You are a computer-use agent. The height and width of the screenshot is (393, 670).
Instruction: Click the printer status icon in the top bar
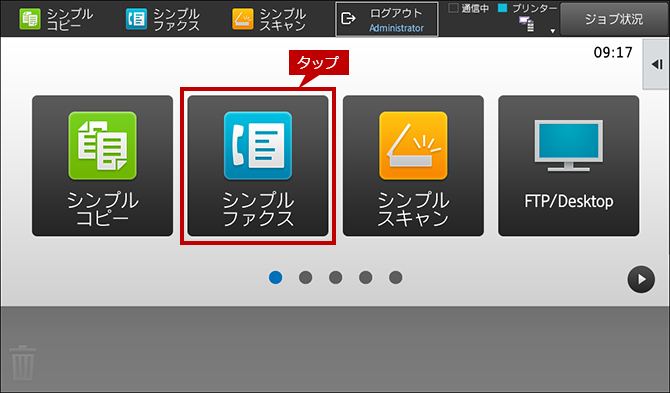click(526, 24)
